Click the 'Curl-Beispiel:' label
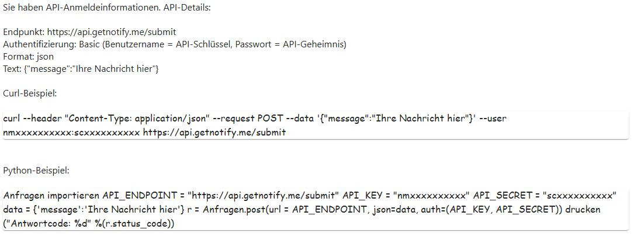The height and width of the screenshot is (243, 644). tap(30, 93)
